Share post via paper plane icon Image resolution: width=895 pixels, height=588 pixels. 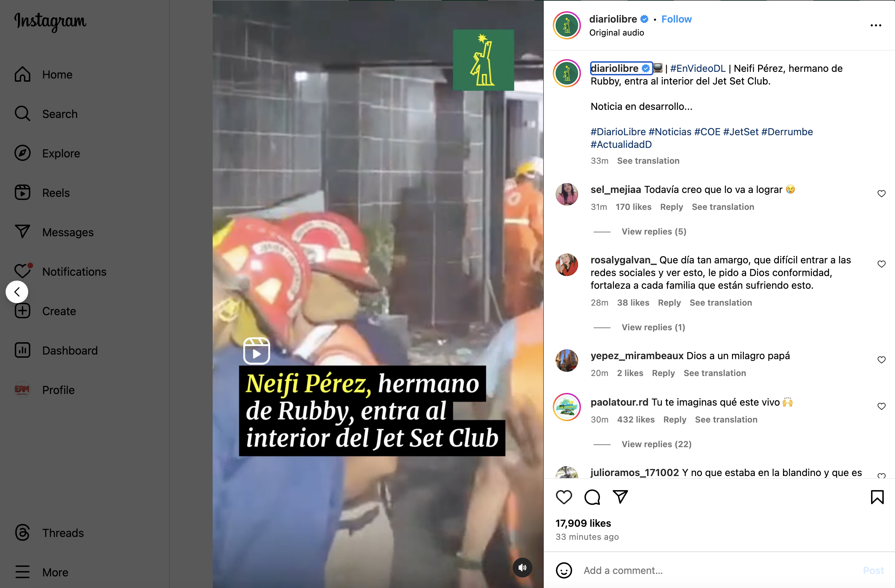(x=620, y=497)
